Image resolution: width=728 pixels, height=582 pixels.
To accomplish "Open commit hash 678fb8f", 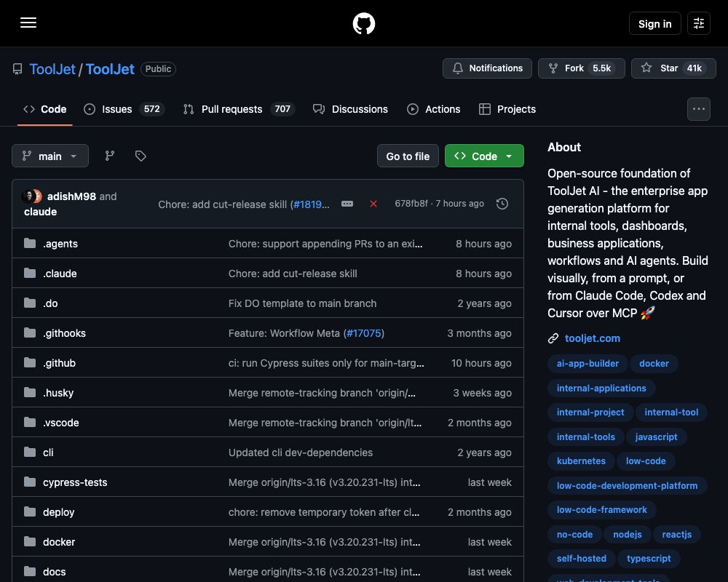I will [411, 203].
